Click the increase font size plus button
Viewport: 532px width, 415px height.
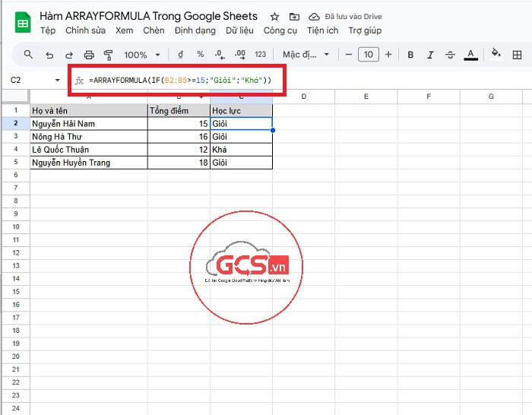pos(388,55)
